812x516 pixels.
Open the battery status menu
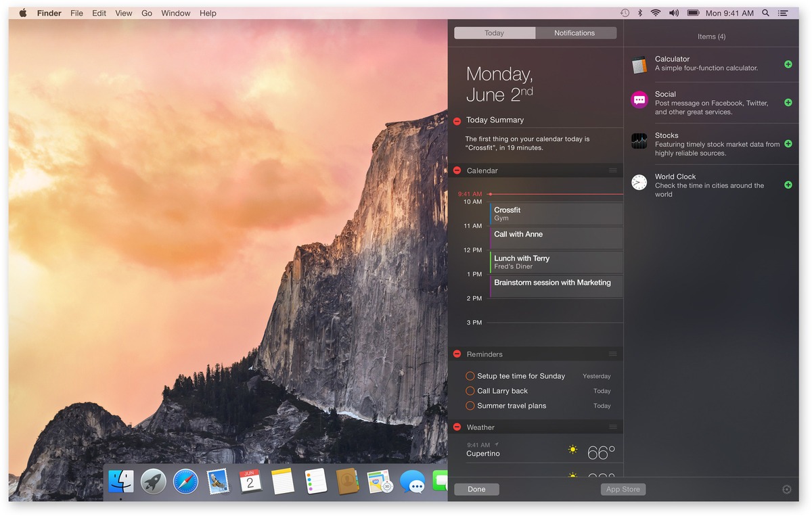pos(693,12)
